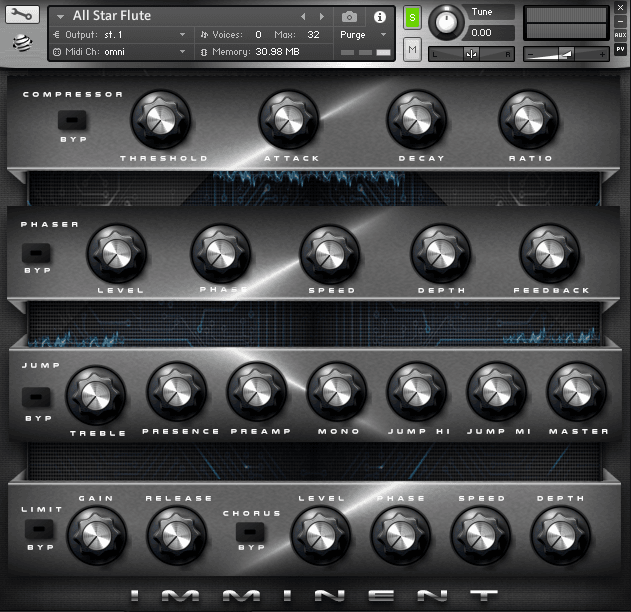Click the Phaser Depth knob
Viewport: 631px width, 612px height.
441,254
